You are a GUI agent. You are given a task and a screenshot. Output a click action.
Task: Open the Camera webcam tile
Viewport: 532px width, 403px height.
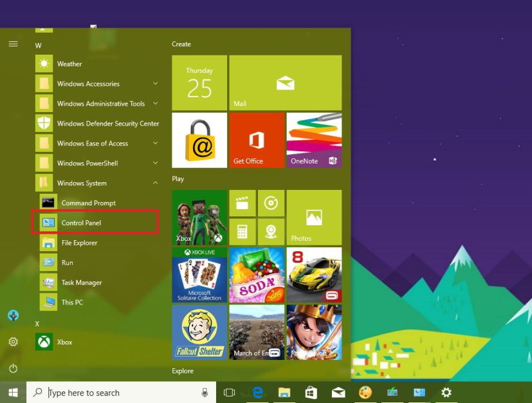271,232
